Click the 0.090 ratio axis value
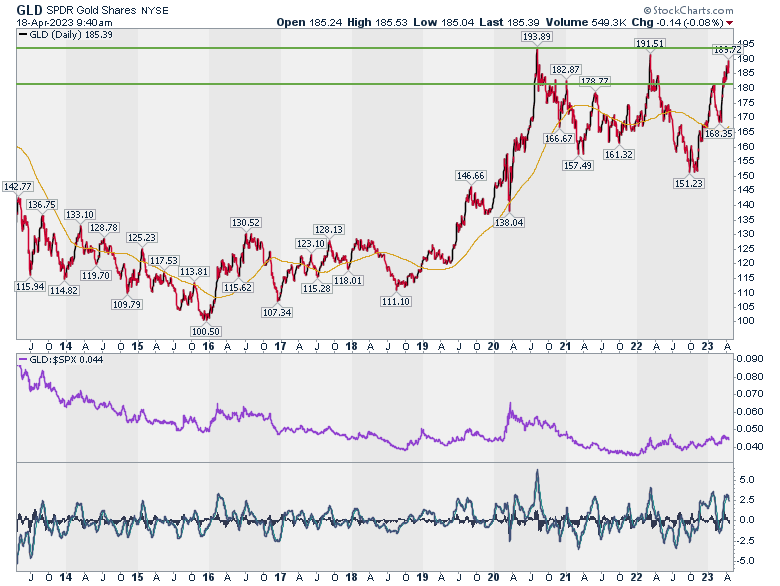This screenshot has width=780, height=586. (x=750, y=359)
